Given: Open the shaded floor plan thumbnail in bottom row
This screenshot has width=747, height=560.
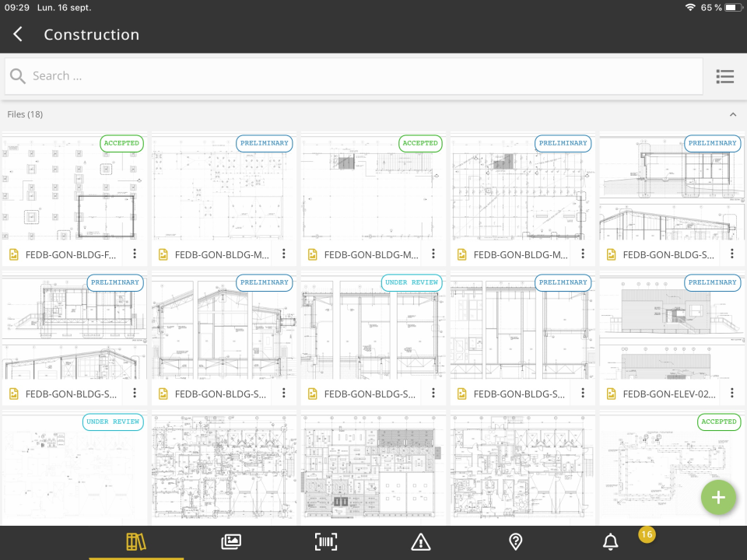Looking at the screenshot, I should [x=373, y=469].
